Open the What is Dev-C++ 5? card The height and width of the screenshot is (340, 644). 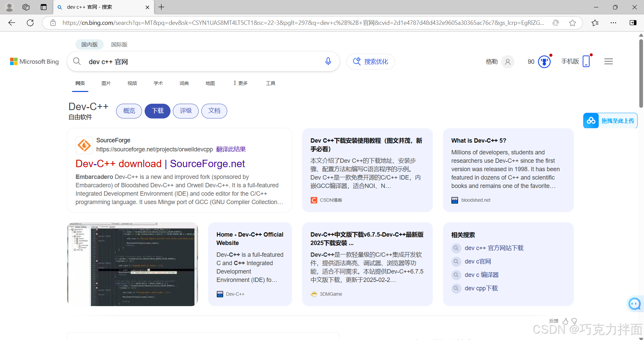[x=508, y=170]
